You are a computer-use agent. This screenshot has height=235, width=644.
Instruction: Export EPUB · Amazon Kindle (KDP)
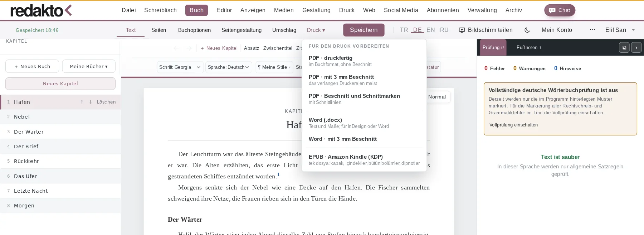[364, 160]
